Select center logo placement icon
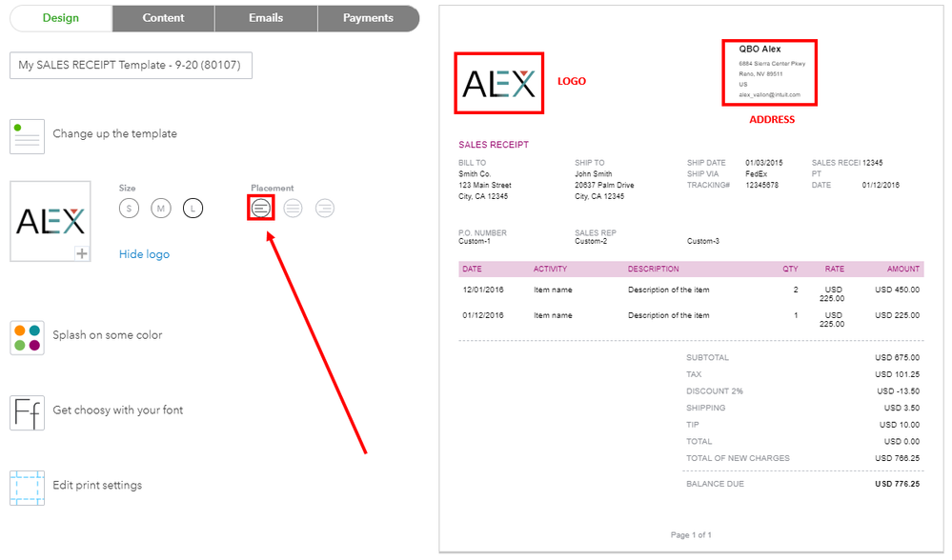The width and height of the screenshot is (952, 560). point(293,209)
